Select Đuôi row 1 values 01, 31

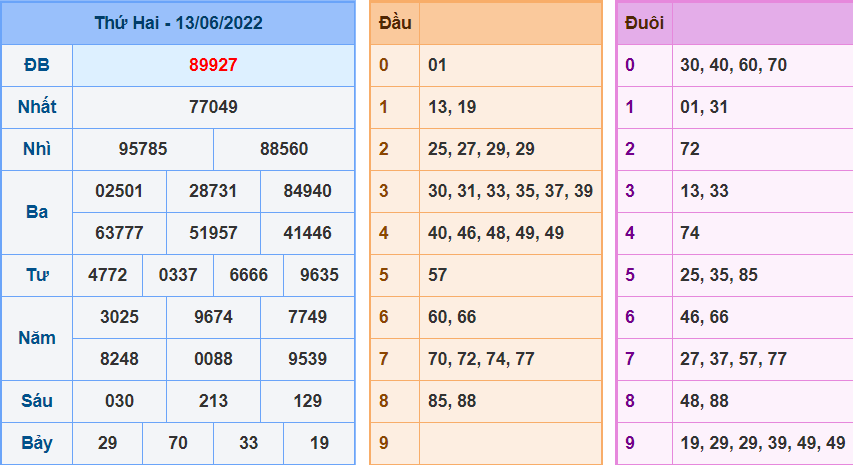(x=704, y=107)
